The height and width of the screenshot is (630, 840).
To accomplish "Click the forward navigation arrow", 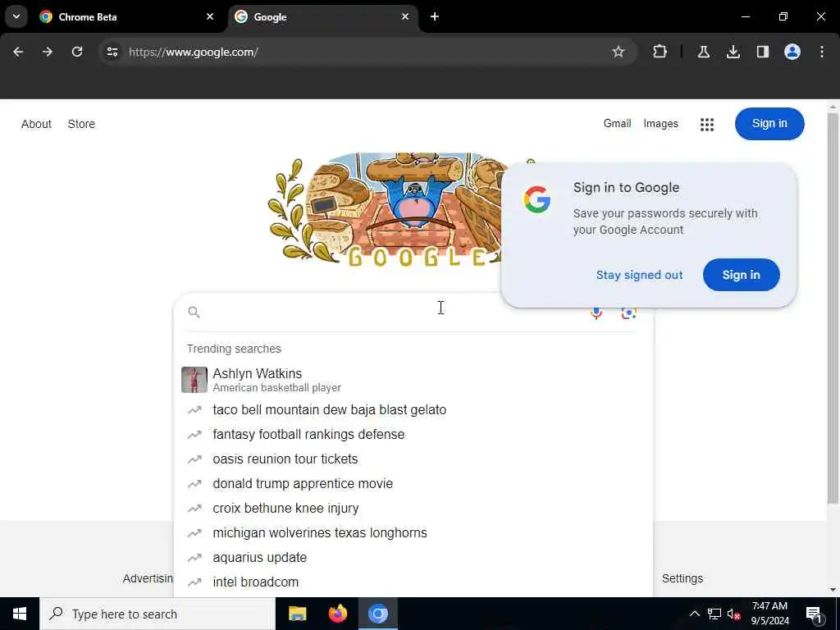I will coord(48,52).
